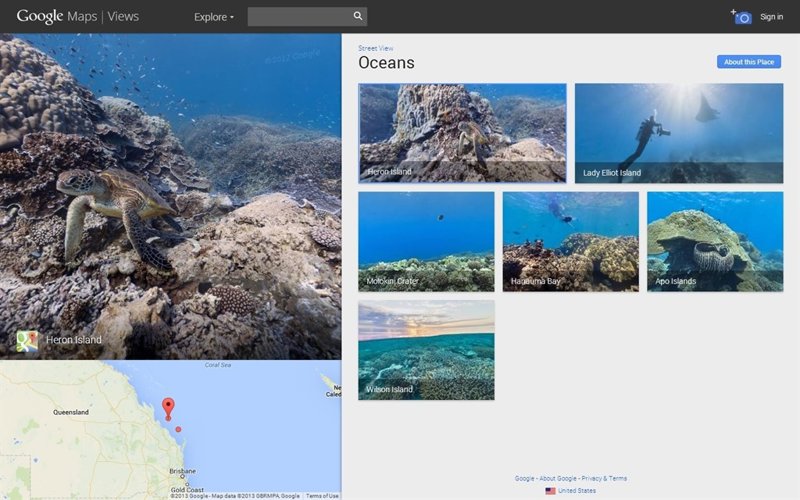View the Apo Islands thumbnail

pyautogui.click(x=714, y=241)
